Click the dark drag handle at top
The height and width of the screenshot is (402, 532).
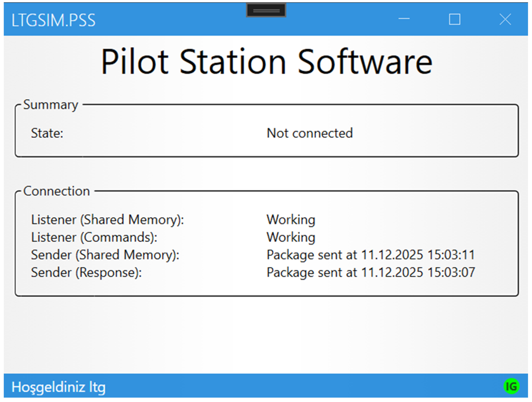(266, 11)
